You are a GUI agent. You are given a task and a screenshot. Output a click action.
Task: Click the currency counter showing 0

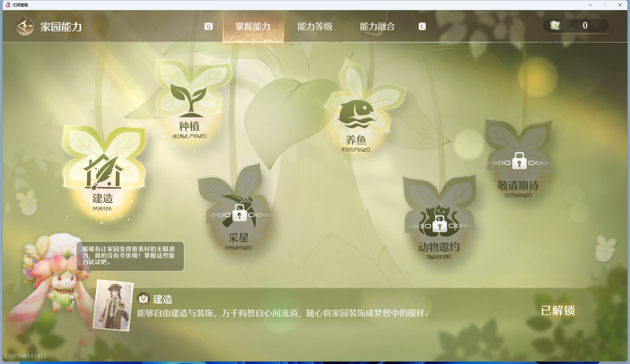(x=585, y=25)
